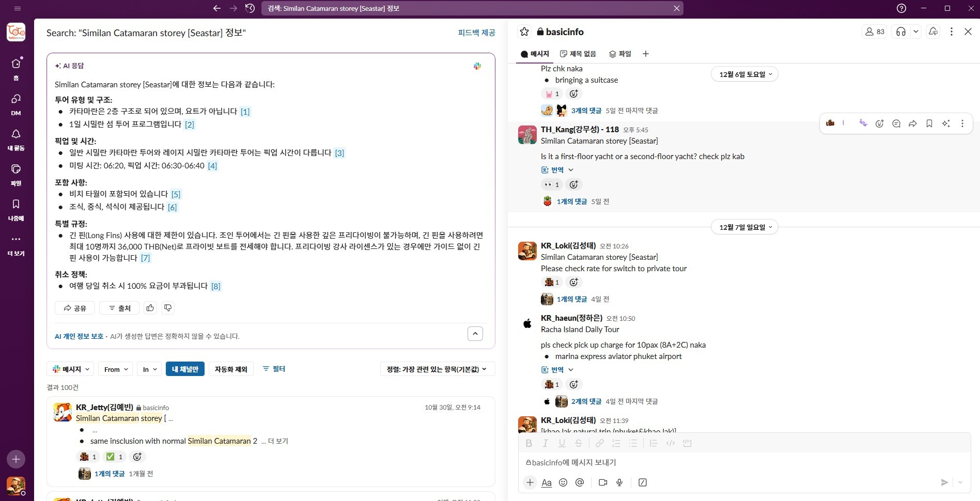Screen dimensions: 980x501
Task: Collapse AI answer with chevron button
Action: coord(475,334)
